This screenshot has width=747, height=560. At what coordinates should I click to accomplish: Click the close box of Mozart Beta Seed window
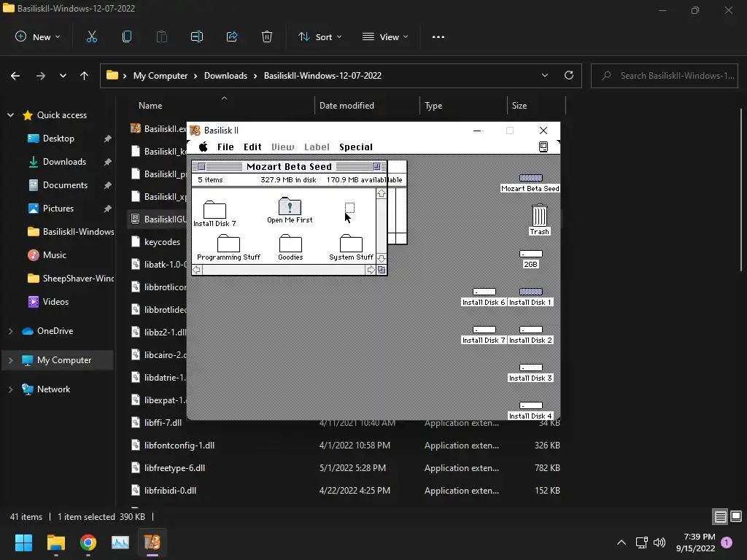click(x=201, y=167)
